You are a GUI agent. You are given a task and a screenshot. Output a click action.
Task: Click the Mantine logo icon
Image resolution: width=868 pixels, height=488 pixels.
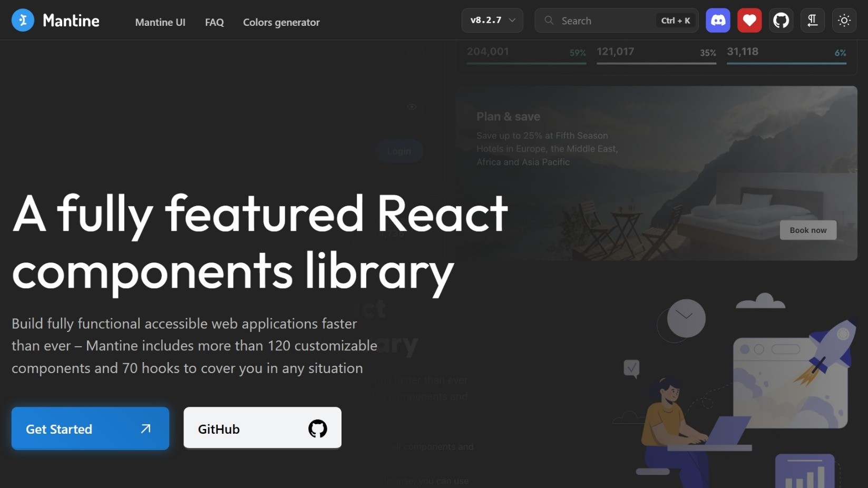pos(23,21)
